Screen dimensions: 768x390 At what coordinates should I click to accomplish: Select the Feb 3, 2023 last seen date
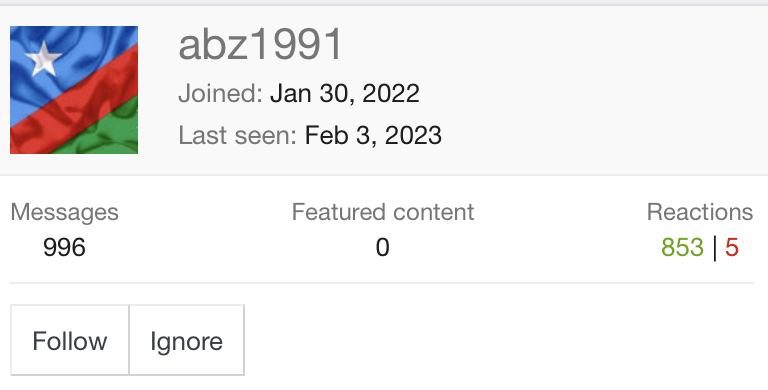(x=373, y=135)
